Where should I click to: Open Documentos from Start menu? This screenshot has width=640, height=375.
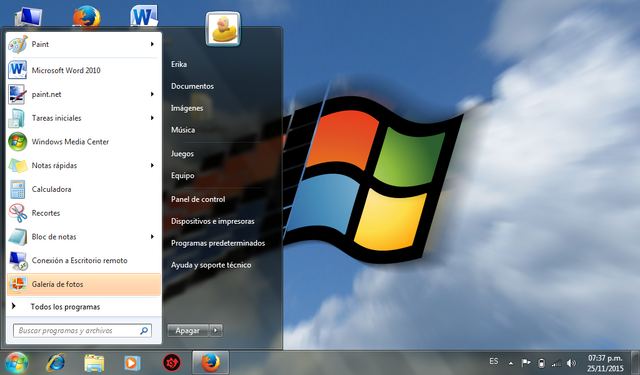tap(192, 86)
